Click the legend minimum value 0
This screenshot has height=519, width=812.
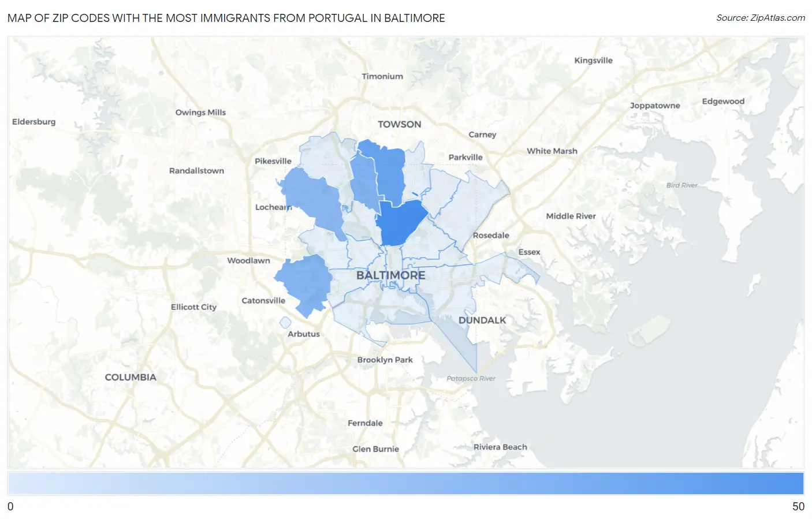pos(10,507)
